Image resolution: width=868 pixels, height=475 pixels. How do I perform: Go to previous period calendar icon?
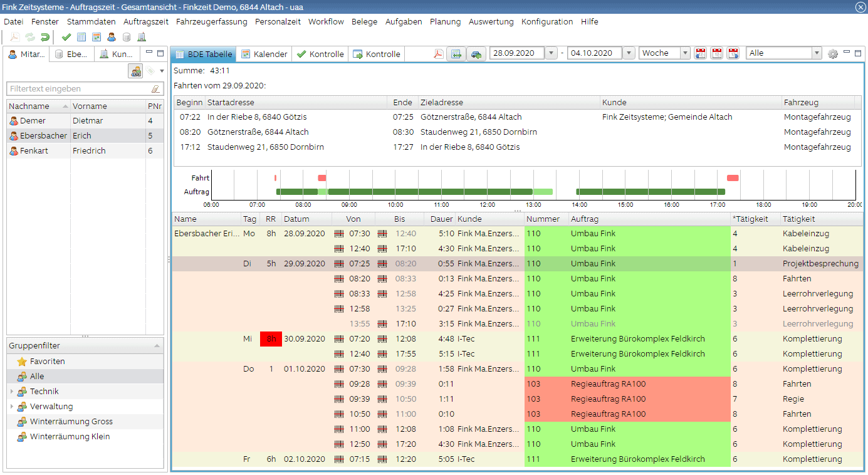click(701, 54)
